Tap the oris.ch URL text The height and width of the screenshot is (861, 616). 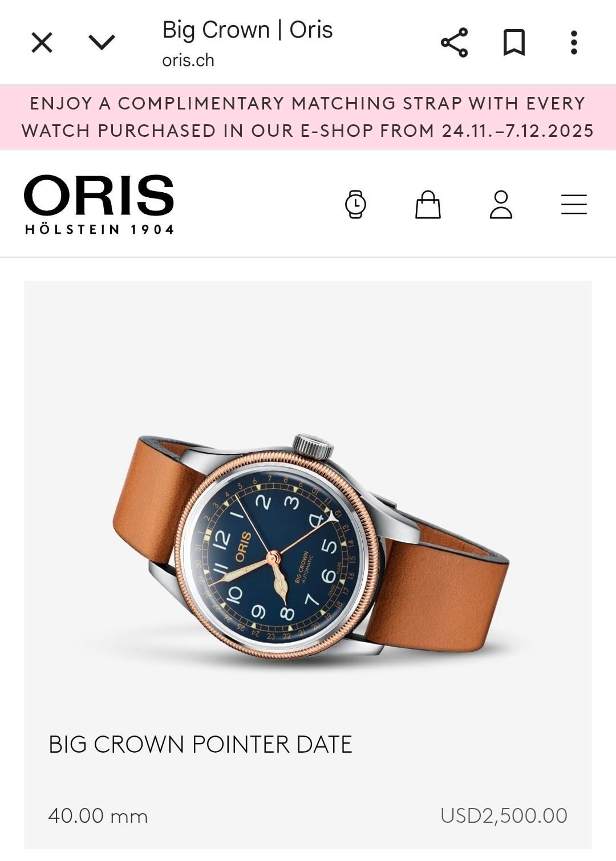(x=188, y=60)
